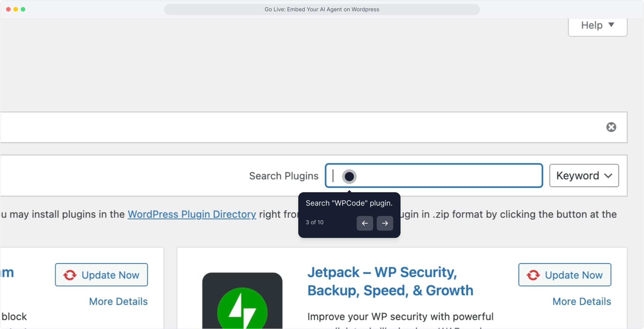Open the WordPress Plugin Directory link
This screenshot has width=644, height=329.
(x=192, y=214)
